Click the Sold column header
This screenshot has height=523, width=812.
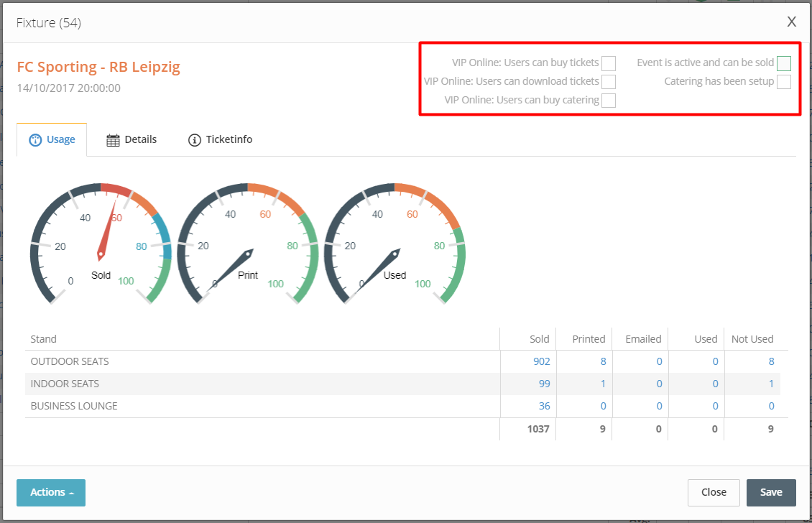tap(539, 339)
